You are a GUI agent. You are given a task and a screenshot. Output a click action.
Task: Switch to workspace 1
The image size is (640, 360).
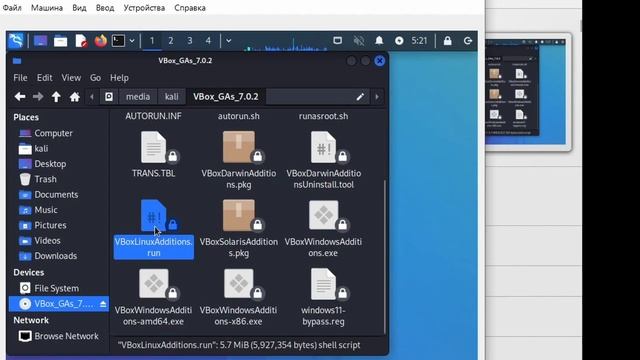coord(152,41)
